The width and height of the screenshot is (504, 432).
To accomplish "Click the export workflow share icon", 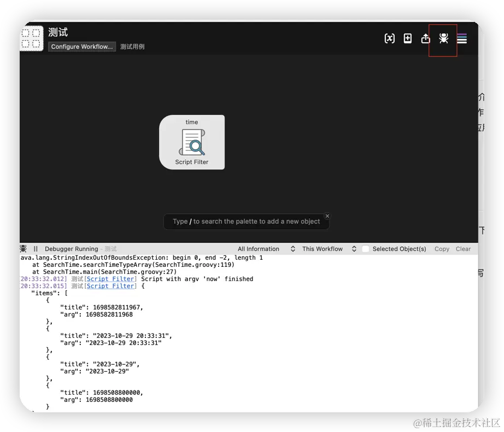I will [426, 38].
